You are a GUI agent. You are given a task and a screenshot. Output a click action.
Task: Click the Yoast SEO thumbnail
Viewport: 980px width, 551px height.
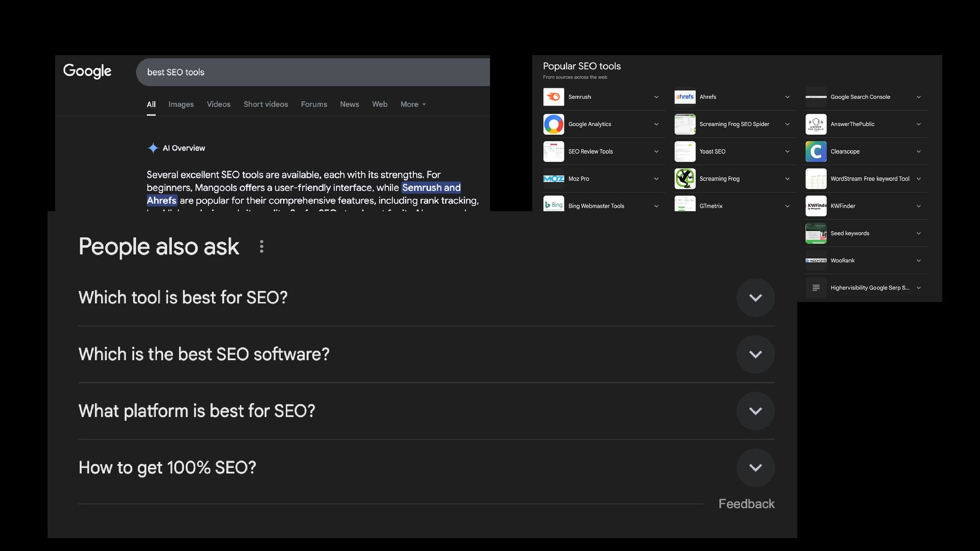684,152
